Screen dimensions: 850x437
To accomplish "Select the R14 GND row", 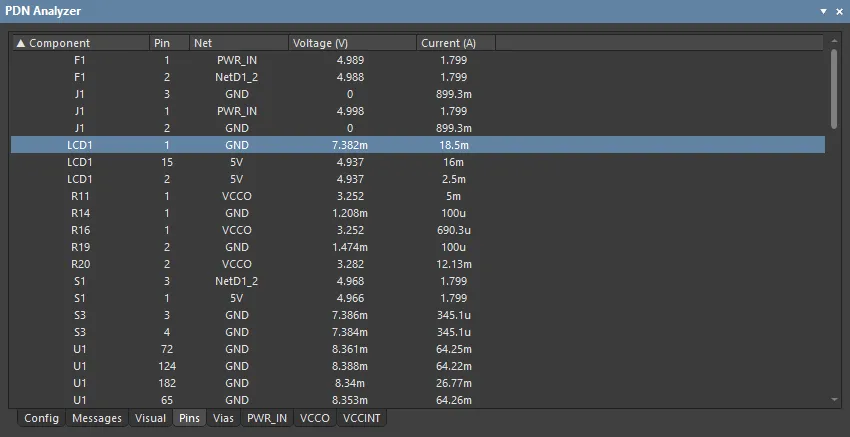I will coord(418,213).
